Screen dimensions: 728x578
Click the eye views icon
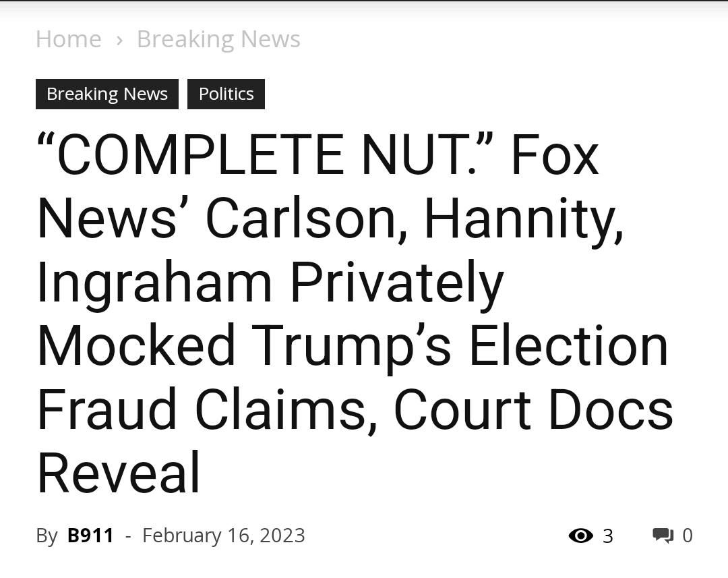click(580, 536)
